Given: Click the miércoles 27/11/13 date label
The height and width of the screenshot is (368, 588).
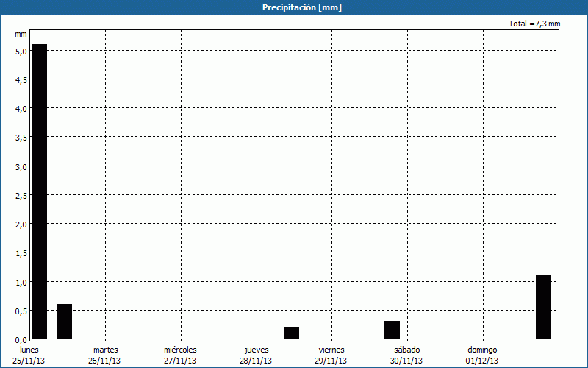Looking at the screenshot, I should (180, 355).
